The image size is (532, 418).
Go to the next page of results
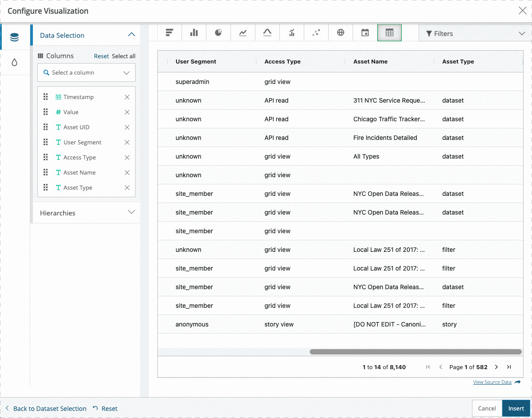click(496, 367)
